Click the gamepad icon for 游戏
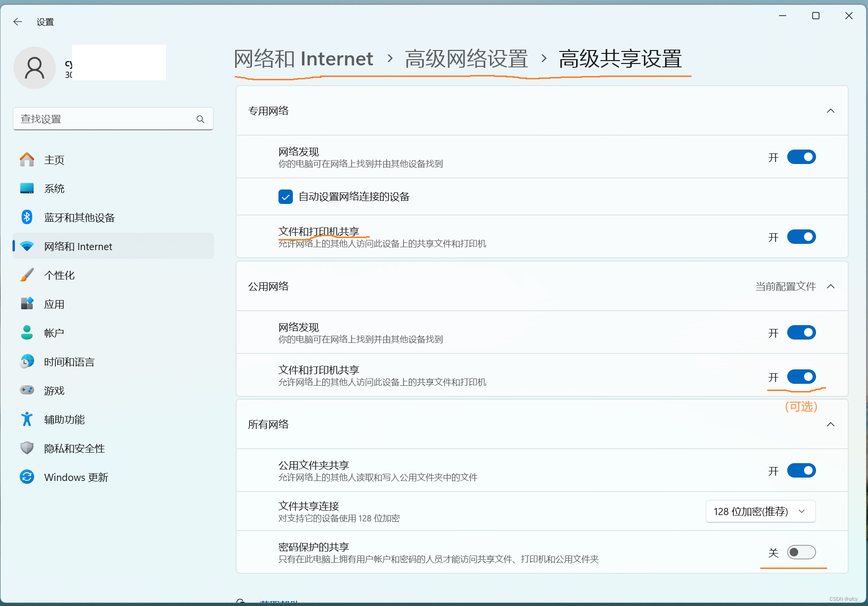Viewport: 868px width, 606px height. (27, 391)
